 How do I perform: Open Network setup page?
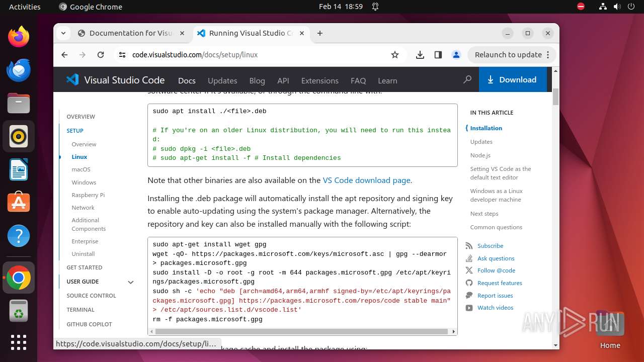coord(83,208)
